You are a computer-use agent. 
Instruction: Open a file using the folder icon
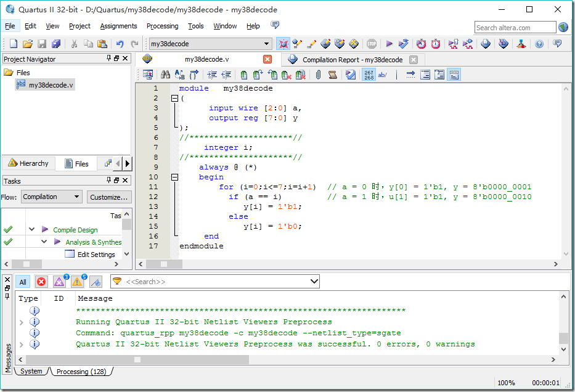28,44
